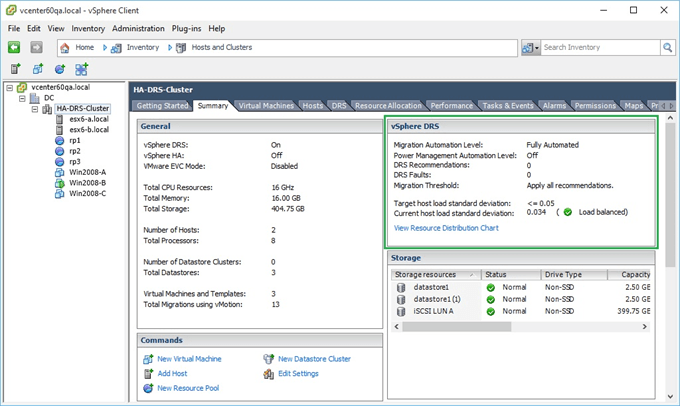Click the New Virtual Machine toolbar icon
The image size is (680, 406).
[x=38, y=69]
